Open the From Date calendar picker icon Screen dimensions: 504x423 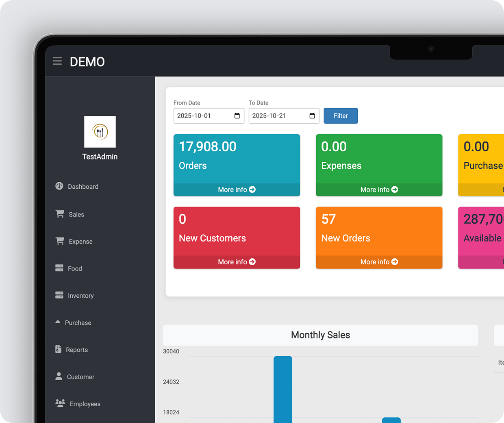(x=237, y=116)
